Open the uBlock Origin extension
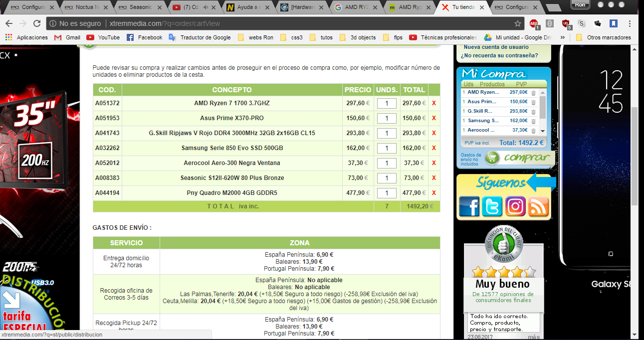Screen dimensions: 644x340 coord(566,23)
